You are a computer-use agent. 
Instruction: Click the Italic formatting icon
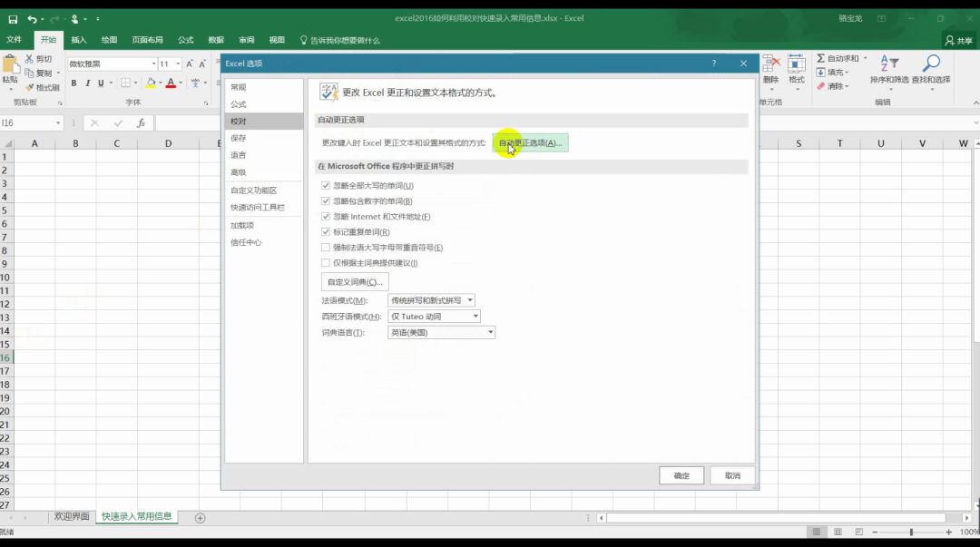[x=87, y=83]
